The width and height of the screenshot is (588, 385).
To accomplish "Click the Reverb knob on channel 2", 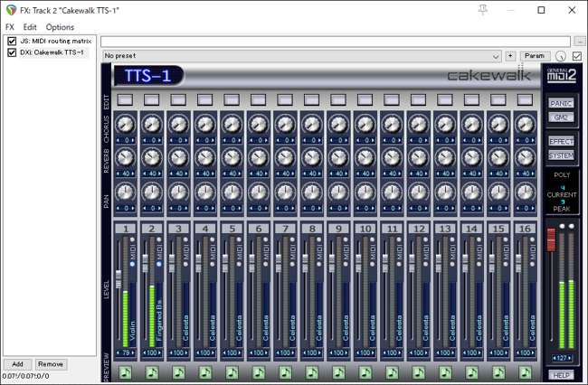I will (x=152, y=158).
